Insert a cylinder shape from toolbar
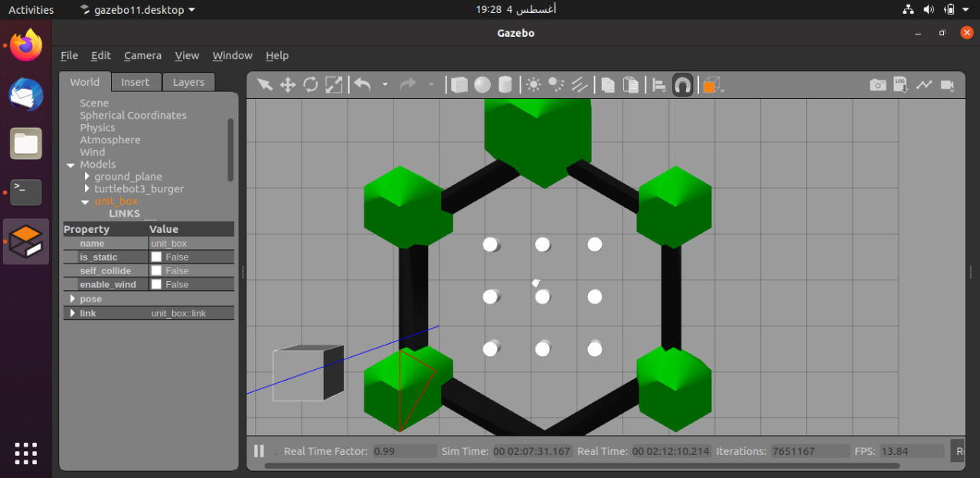The width and height of the screenshot is (980, 478). pos(505,85)
